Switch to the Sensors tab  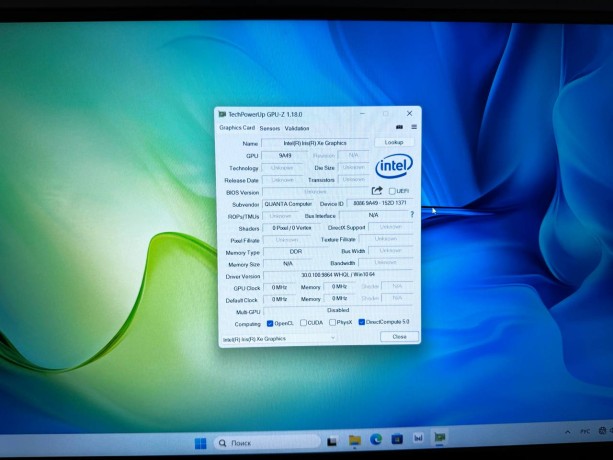(270, 128)
